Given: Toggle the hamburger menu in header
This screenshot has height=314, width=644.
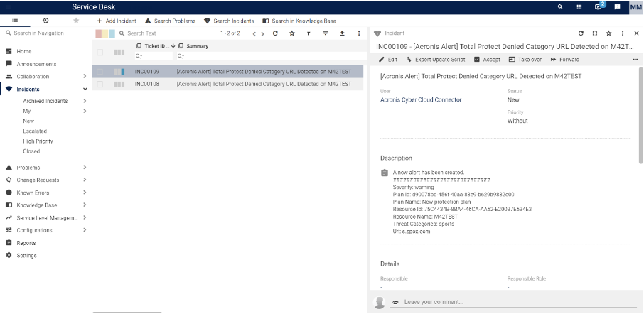Looking at the screenshot, I should tap(9, 7).
